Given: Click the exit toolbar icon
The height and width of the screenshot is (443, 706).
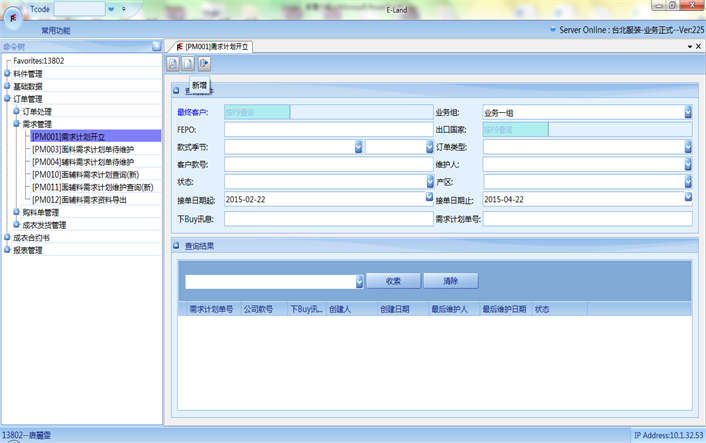Looking at the screenshot, I should pyautogui.click(x=204, y=64).
